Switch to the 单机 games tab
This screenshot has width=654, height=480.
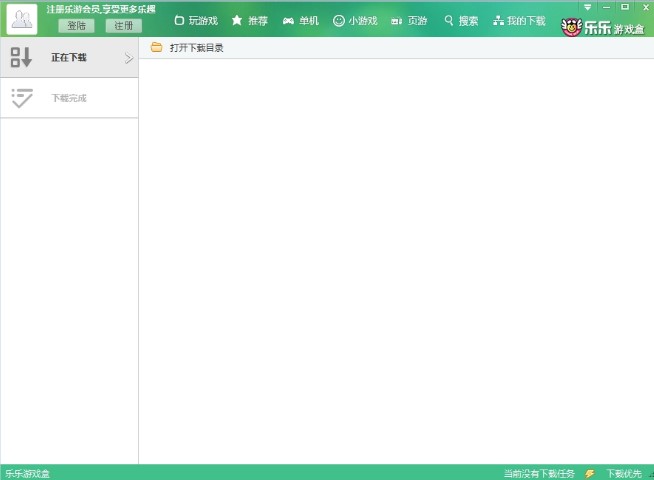click(x=301, y=20)
